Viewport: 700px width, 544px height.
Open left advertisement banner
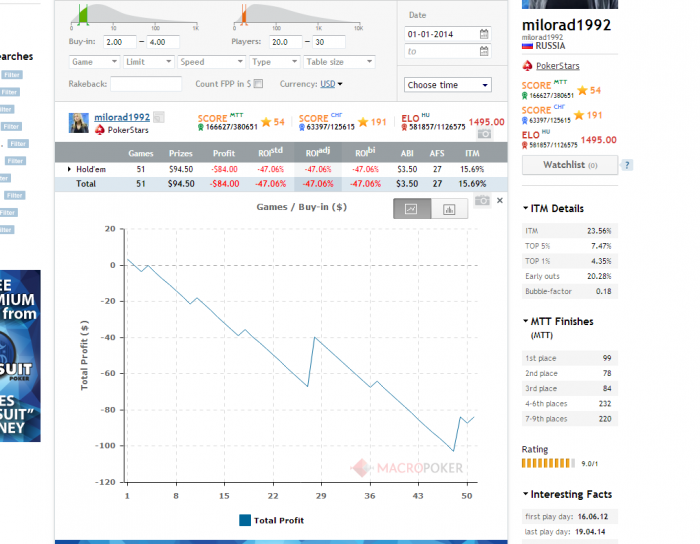pos(20,356)
